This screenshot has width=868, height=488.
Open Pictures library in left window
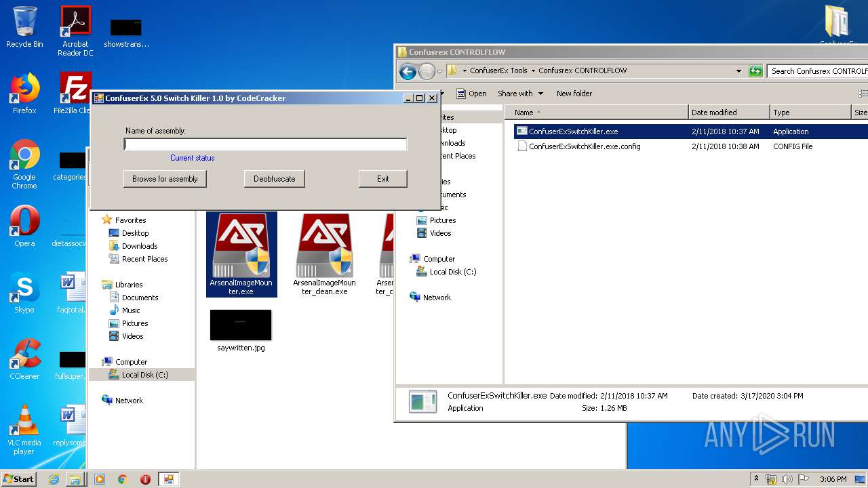(129, 323)
